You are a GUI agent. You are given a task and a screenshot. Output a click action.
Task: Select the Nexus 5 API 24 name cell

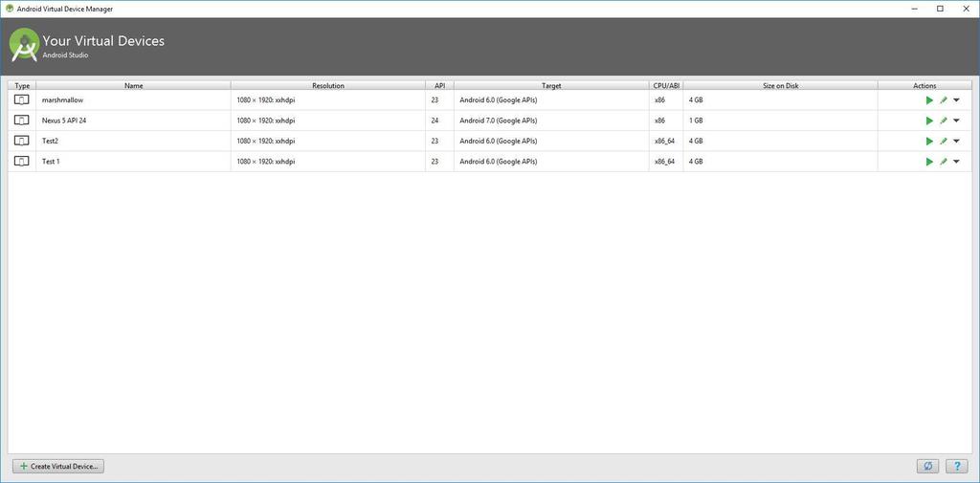click(134, 121)
